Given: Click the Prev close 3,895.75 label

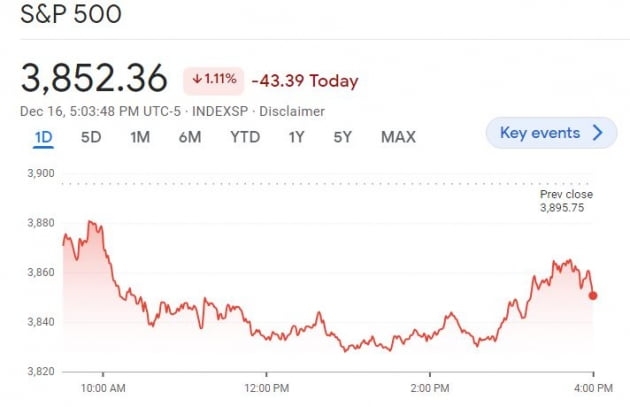Looking at the screenshot, I should click(x=566, y=200).
